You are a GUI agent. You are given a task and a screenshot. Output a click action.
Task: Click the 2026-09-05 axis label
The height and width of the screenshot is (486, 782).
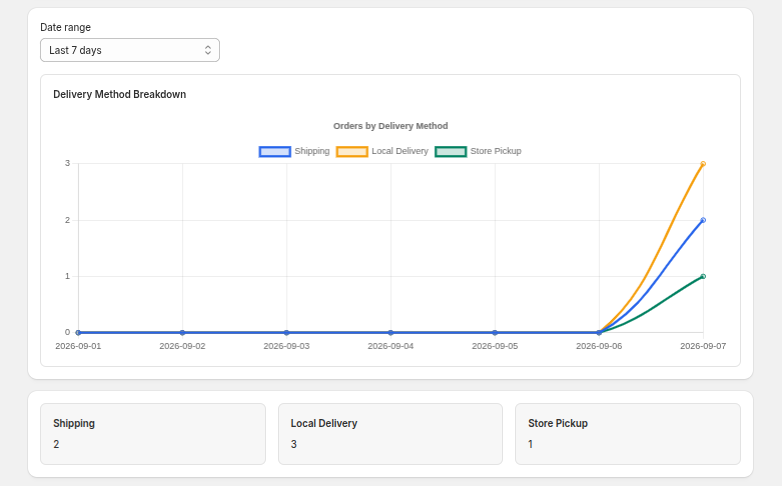495,346
